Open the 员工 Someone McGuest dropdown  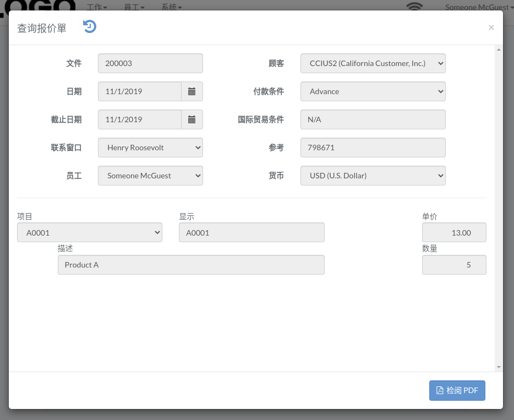point(150,176)
